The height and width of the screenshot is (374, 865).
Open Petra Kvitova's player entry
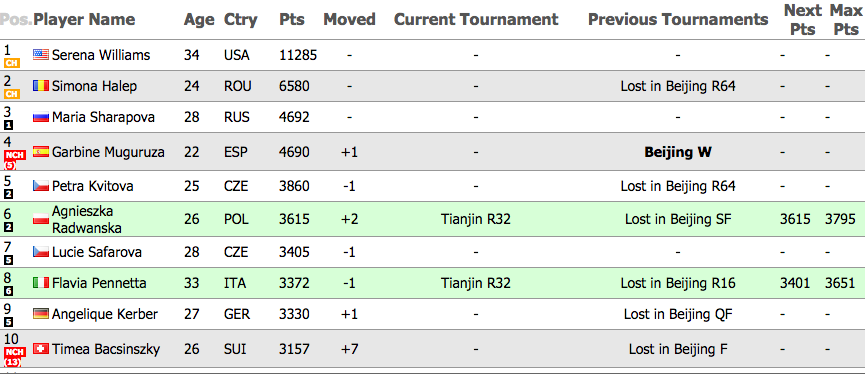click(x=93, y=186)
